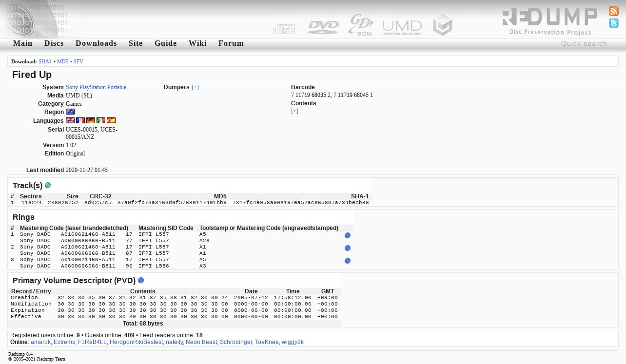Download the SFV file
This screenshot has height=364, width=626.
(x=78, y=62)
